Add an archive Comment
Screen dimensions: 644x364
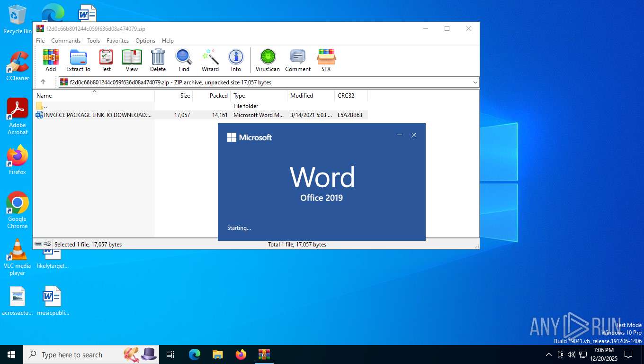click(298, 60)
